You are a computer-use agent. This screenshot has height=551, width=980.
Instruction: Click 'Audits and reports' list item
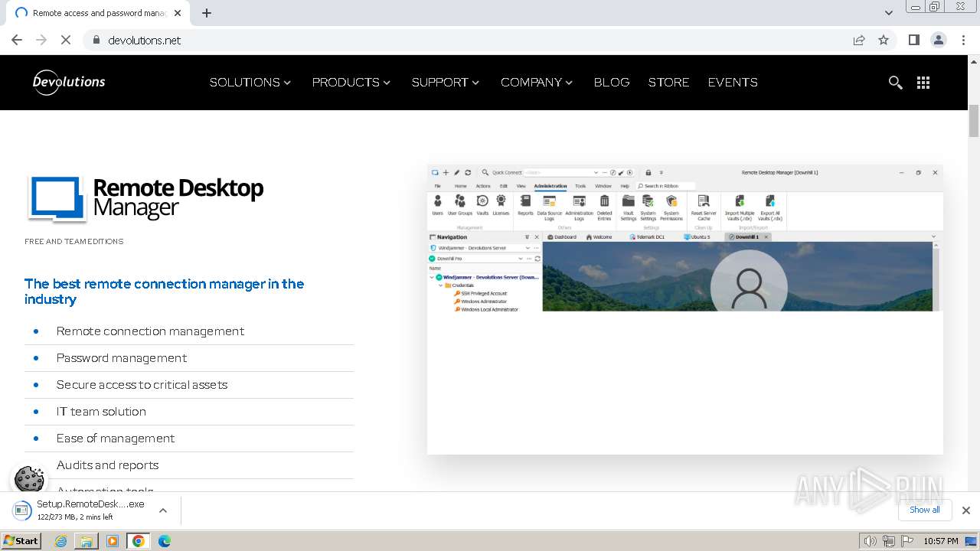(x=107, y=465)
